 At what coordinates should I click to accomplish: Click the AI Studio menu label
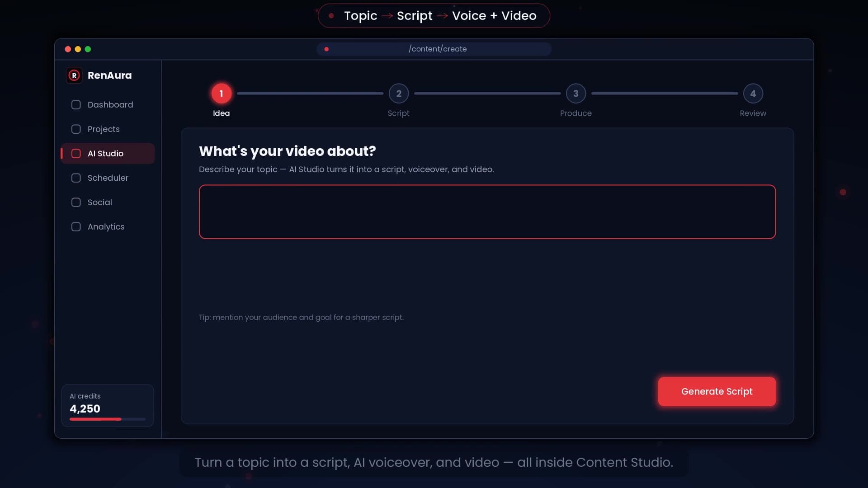105,154
